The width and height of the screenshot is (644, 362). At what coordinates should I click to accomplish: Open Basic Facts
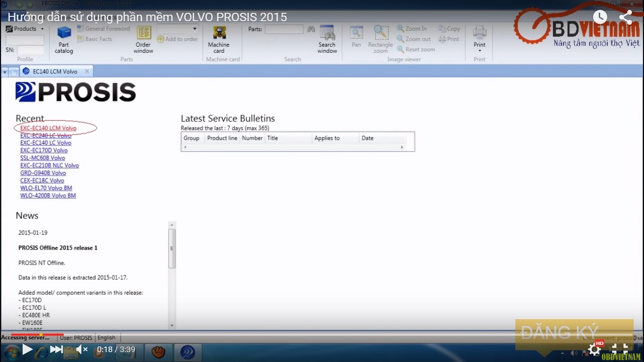click(x=94, y=39)
